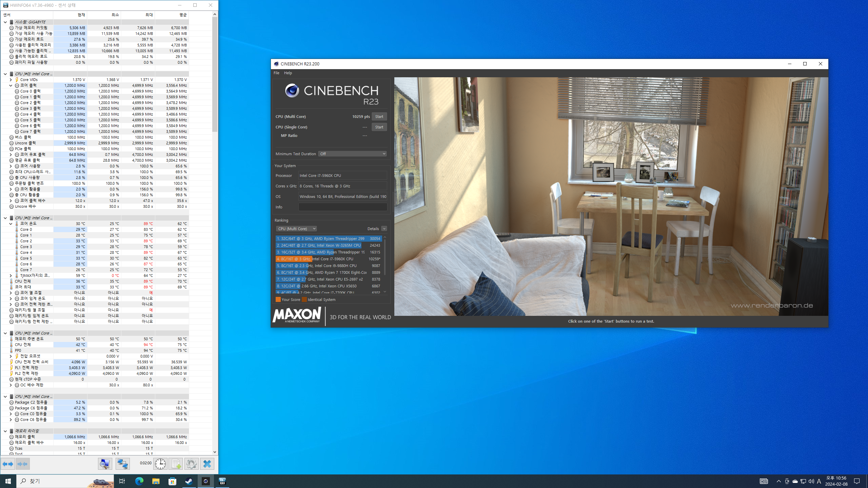Start the CPU Multi Core test
The width and height of the screenshot is (868, 488).
[x=379, y=117]
